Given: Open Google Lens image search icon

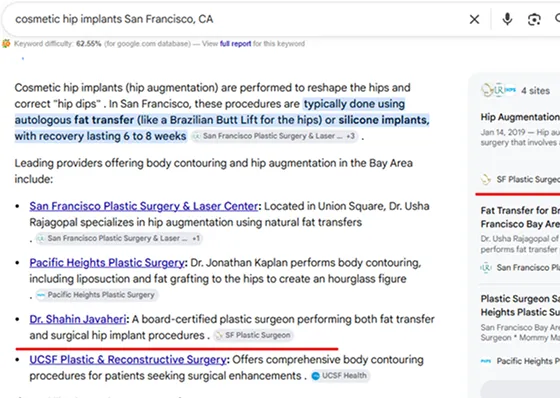Looking at the screenshot, I should [534, 19].
